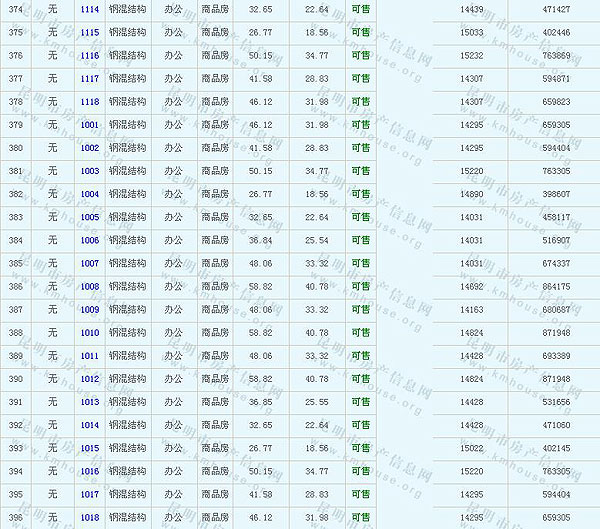Open the room 1001 details link
This screenshot has width=600, height=529.
point(90,125)
